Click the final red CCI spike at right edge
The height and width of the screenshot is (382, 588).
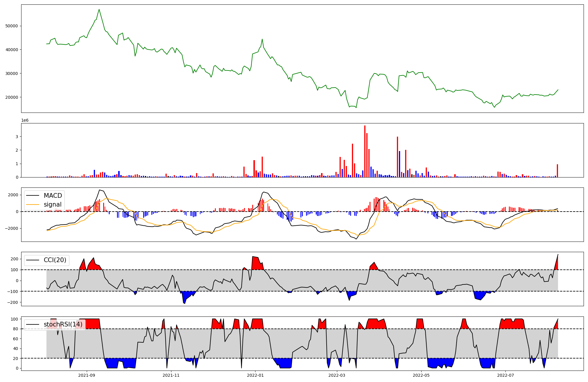click(x=557, y=264)
